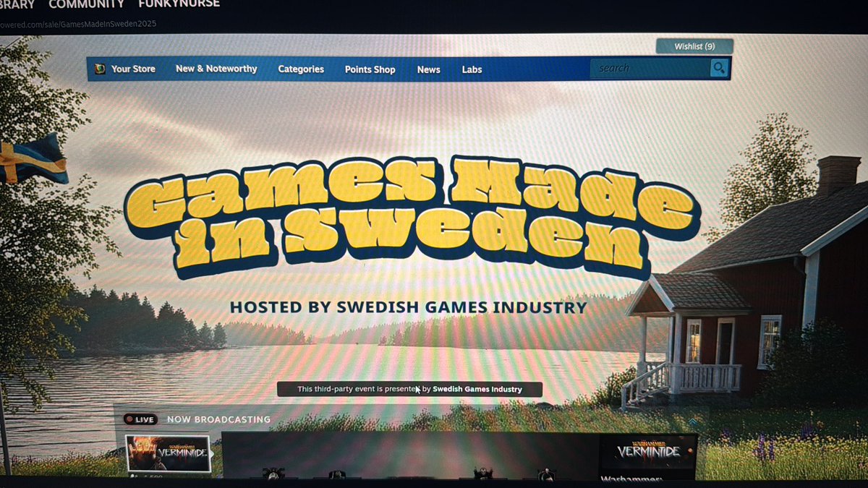The width and height of the screenshot is (868, 488).
Task: Open the Labs tab
Action: click(x=472, y=69)
